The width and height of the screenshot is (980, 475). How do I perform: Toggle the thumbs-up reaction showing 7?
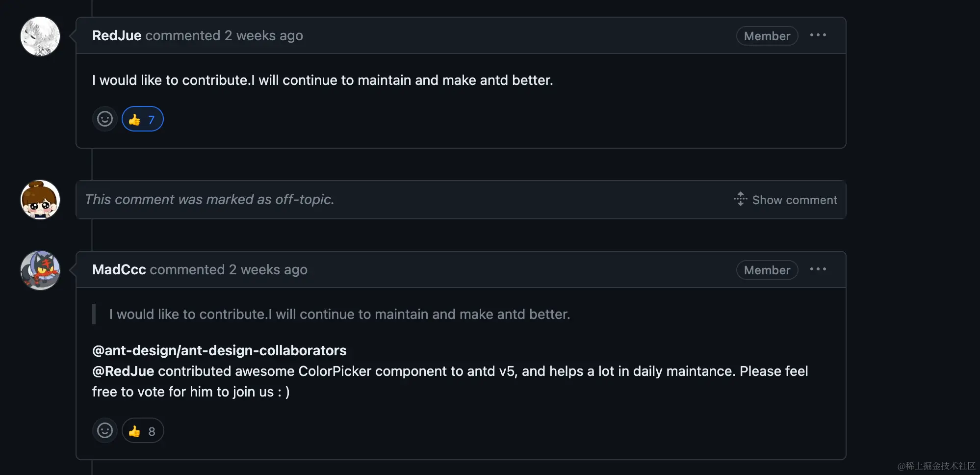pos(143,119)
